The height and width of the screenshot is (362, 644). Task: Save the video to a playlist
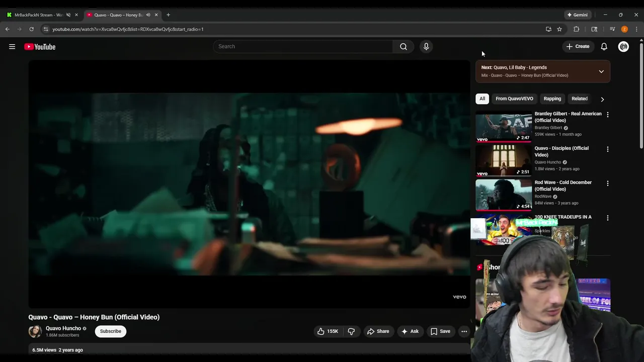pyautogui.click(x=440, y=331)
